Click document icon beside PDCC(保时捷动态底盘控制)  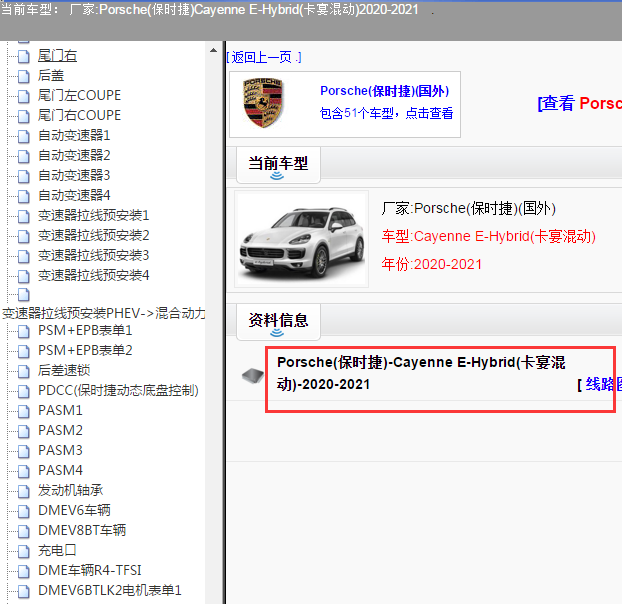point(24,391)
